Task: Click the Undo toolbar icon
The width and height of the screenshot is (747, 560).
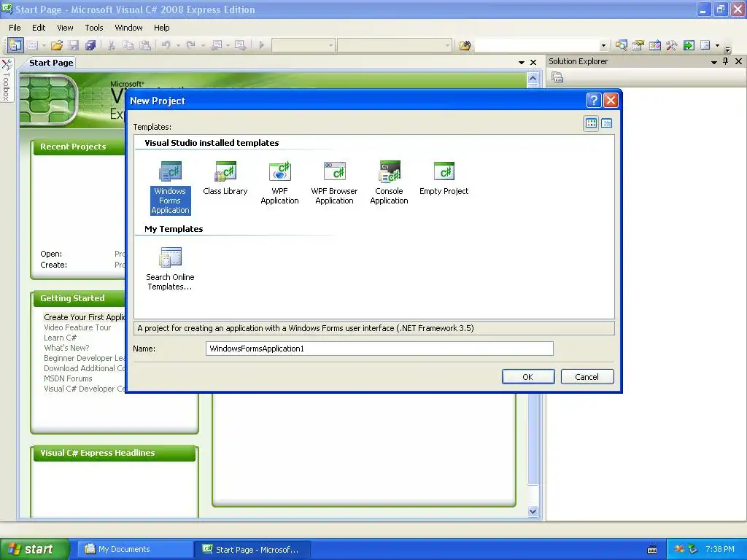Action: coord(166,45)
